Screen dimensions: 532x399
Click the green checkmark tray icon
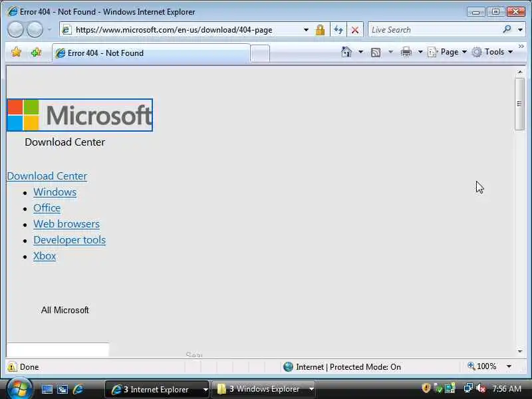(x=438, y=388)
